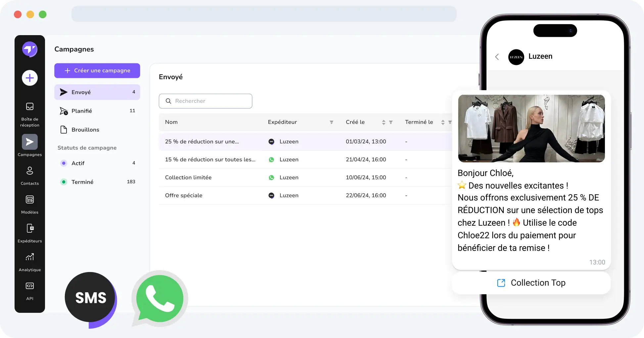The image size is (644, 338).
Task: Tap the external link icon beside Collection Top
Action: [501, 283]
